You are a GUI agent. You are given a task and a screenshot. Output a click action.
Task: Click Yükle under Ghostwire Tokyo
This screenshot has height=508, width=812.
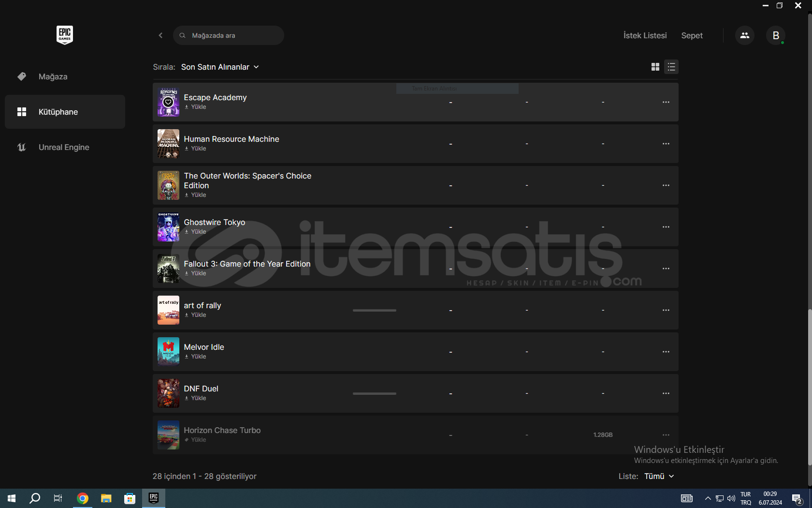[x=195, y=232]
